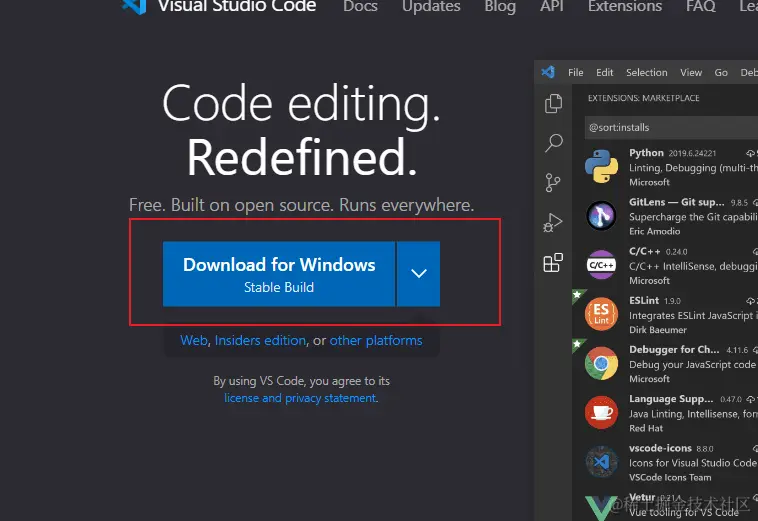Viewport: 758px width, 521px height.
Task: Open the Extensions blocks icon
Action: pos(553,262)
